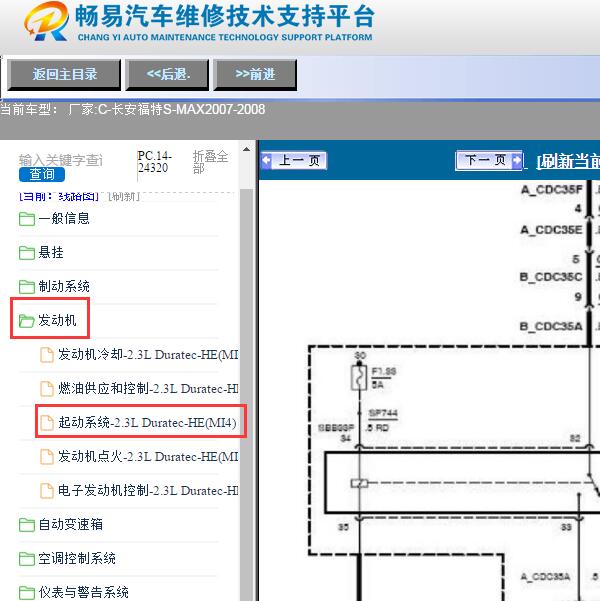Image resolution: width=600 pixels, height=601 pixels.
Task: Open 发动机点火-2.3L Duratec-HE entry
Action: [148, 456]
